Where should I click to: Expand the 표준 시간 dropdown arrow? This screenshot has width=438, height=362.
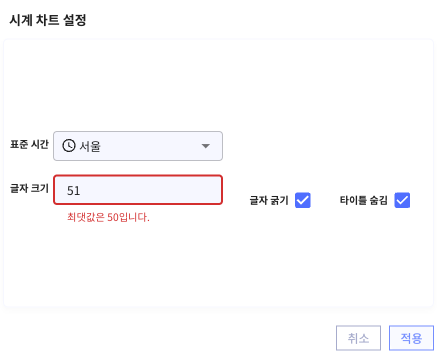point(206,146)
